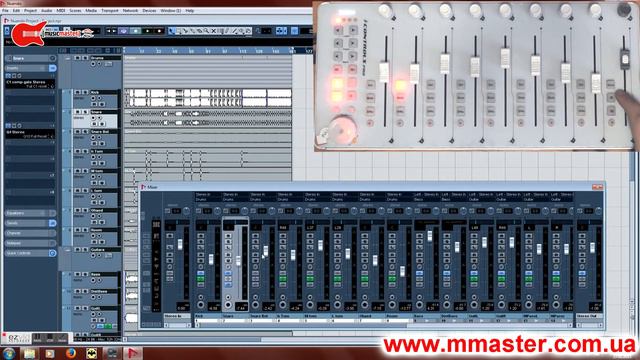This screenshot has width=640, height=360.
Task: Mute the Snare Bot track
Action: point(78,132)
